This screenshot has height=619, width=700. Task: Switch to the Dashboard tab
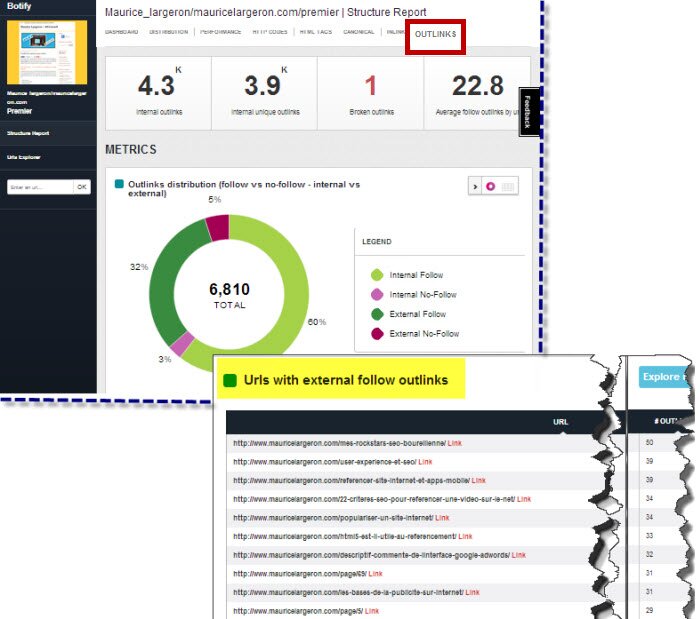(121, 32)
